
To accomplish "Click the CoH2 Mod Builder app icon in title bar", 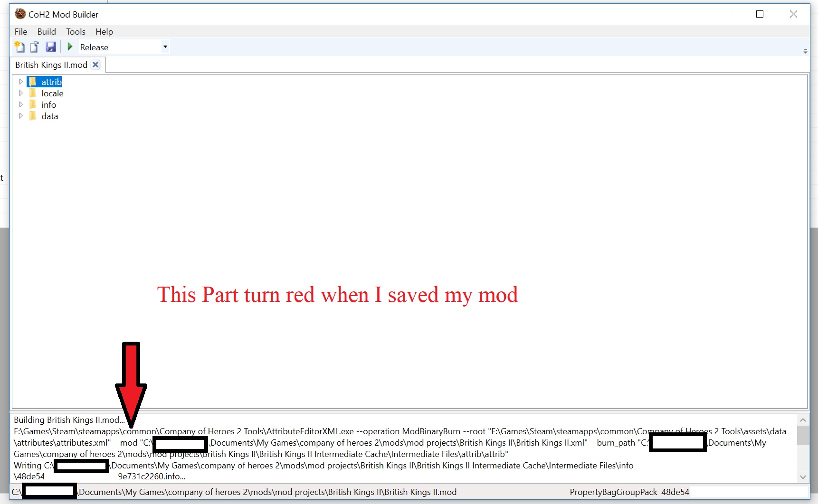I will [x=20, y=14].
